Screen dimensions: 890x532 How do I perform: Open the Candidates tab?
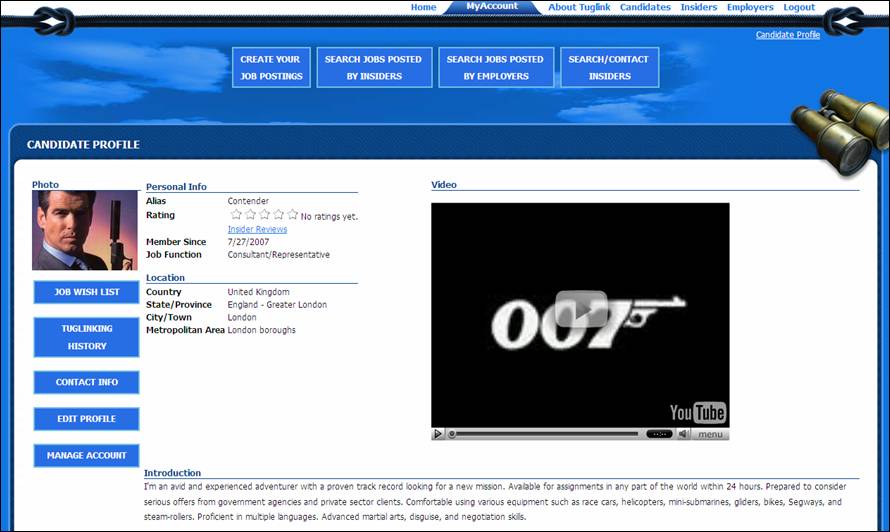coord(645,7)
